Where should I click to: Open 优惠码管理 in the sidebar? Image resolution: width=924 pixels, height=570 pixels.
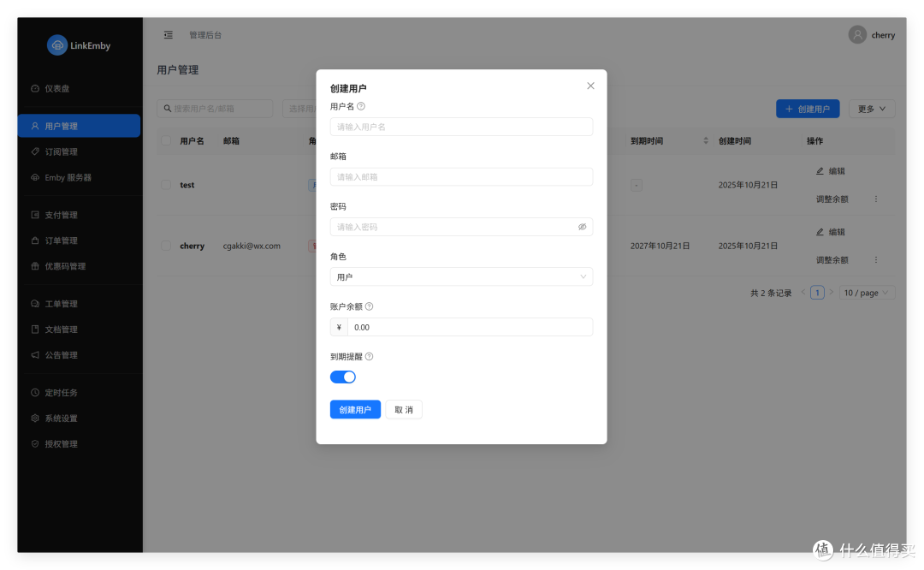79,266
